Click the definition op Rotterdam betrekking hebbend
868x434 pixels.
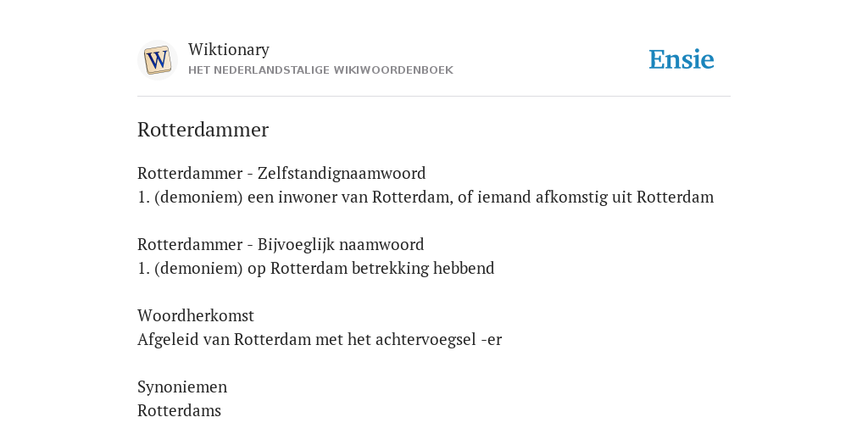pyautogui.click(x=315, y=269)
